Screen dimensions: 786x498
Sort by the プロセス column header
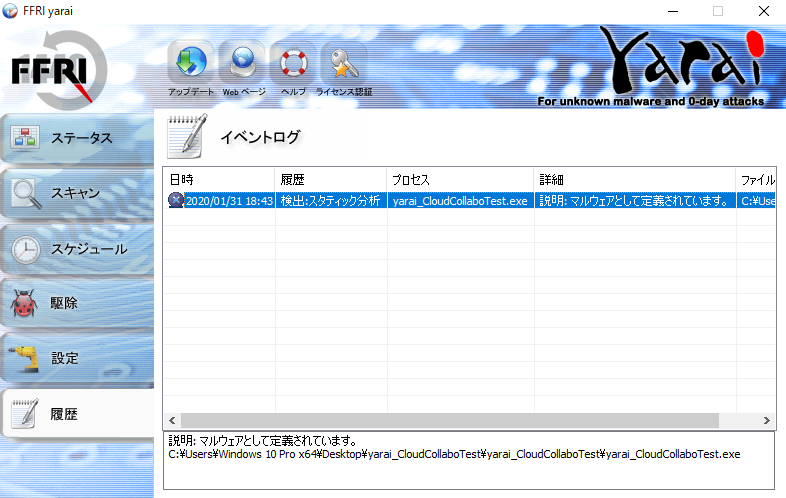point(460,180)
